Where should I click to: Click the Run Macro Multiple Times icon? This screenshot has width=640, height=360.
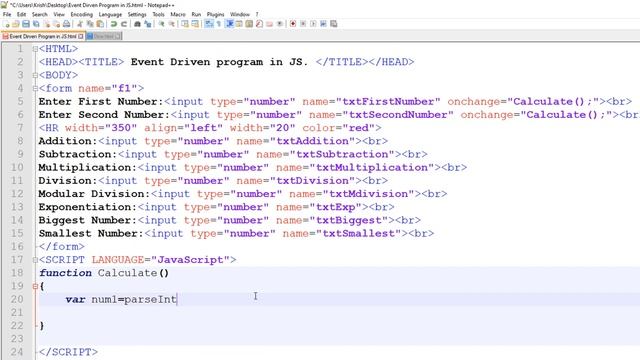pos(323,24)
